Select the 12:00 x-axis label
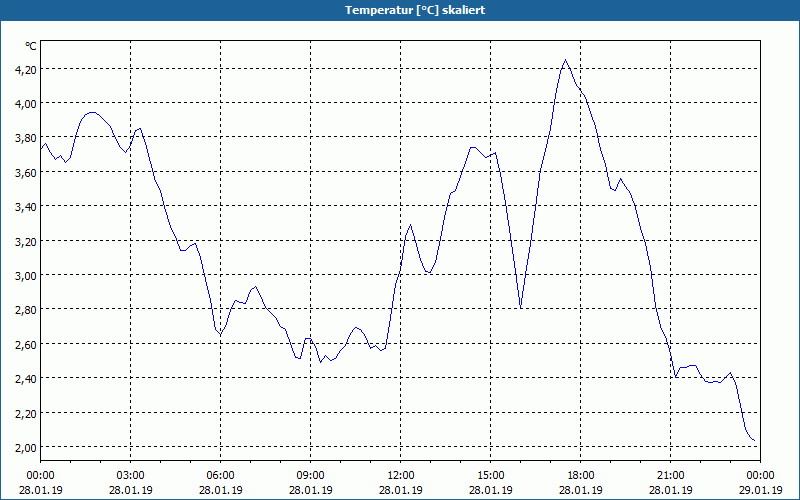 click(x=401, y=476)
